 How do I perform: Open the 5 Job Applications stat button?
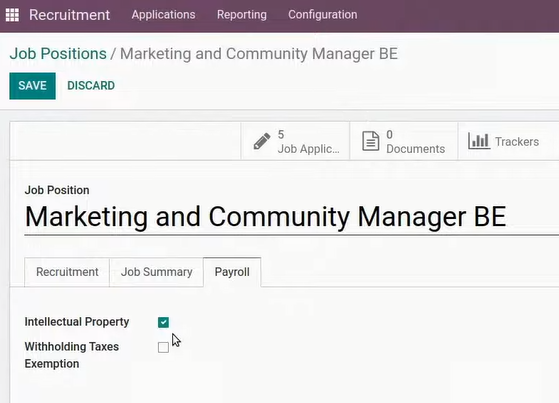coord(295,142)
